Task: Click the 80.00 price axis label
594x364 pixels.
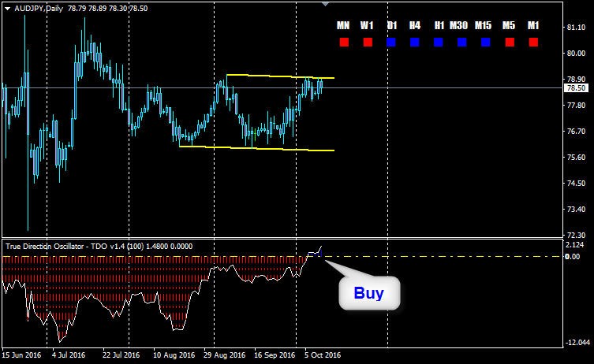Action: [576, 54]
